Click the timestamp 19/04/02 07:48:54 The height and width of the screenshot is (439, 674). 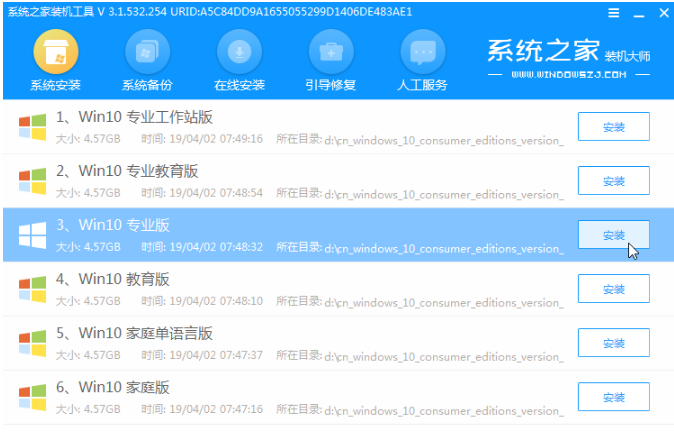tap(216, 193)
